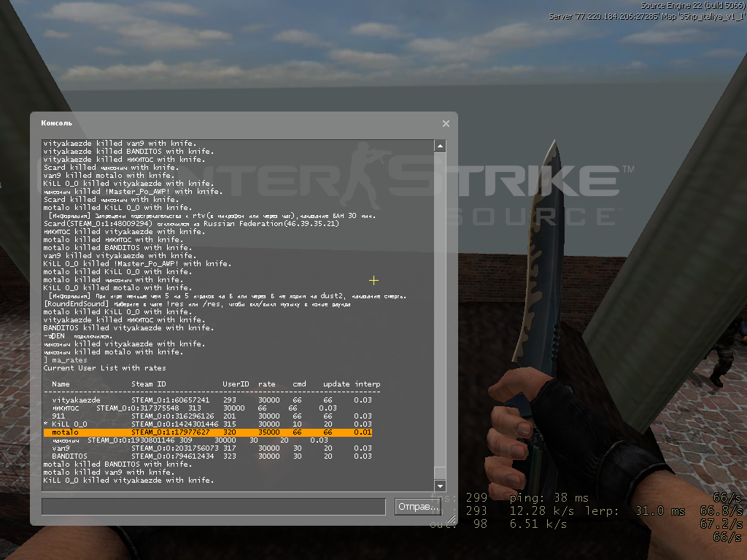Click 'motalo killed BANDITOS with knife' last line
747x560 pixels.
(117, 464)
